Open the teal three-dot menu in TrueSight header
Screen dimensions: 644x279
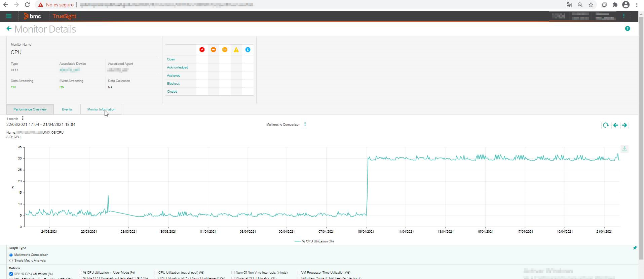[x=624, y=16]
